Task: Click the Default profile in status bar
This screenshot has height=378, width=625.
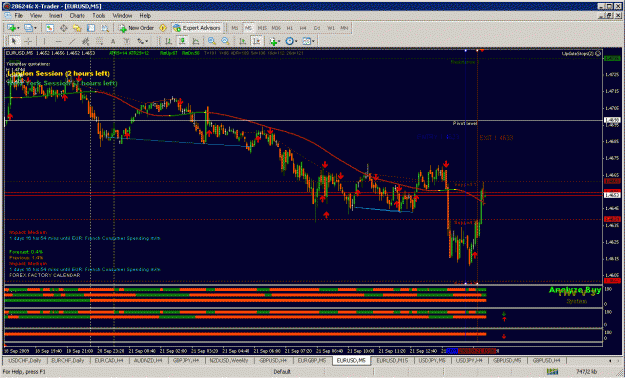Action: 282,372
